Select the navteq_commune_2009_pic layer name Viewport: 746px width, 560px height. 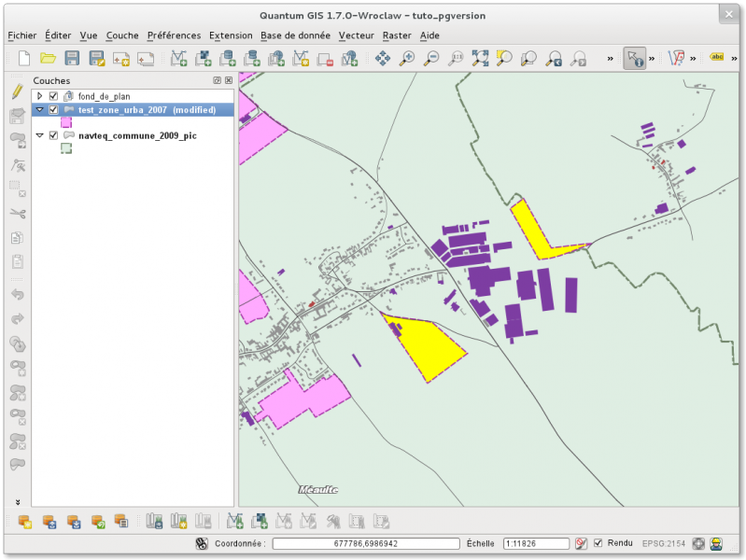137,135
